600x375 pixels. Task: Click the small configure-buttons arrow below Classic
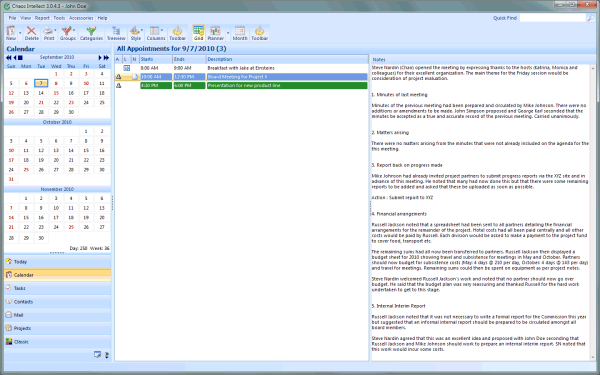(x=107, y=355)
